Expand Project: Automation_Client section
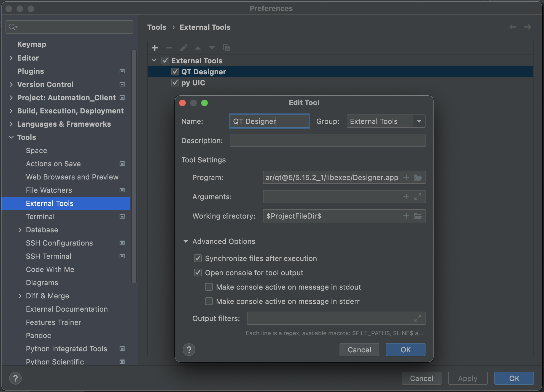The width and height of the screenshot is (544, 392). tap(11, 97)
